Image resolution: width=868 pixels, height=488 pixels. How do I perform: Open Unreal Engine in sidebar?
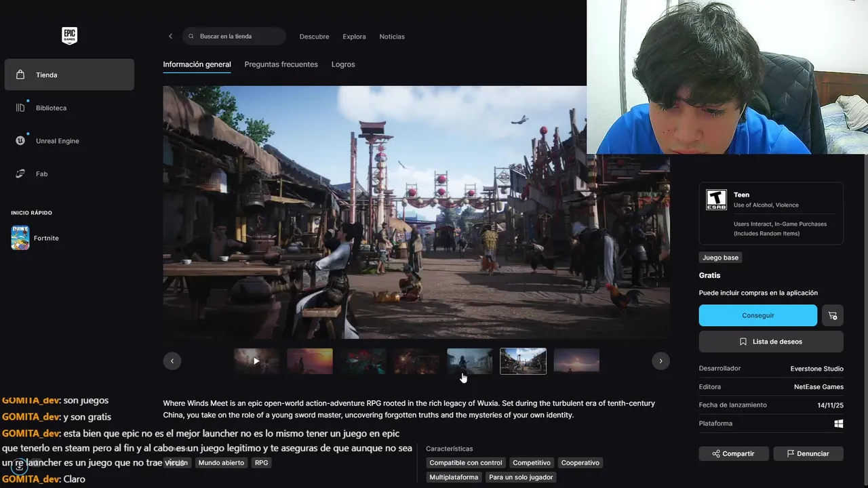tap(69, 141)
